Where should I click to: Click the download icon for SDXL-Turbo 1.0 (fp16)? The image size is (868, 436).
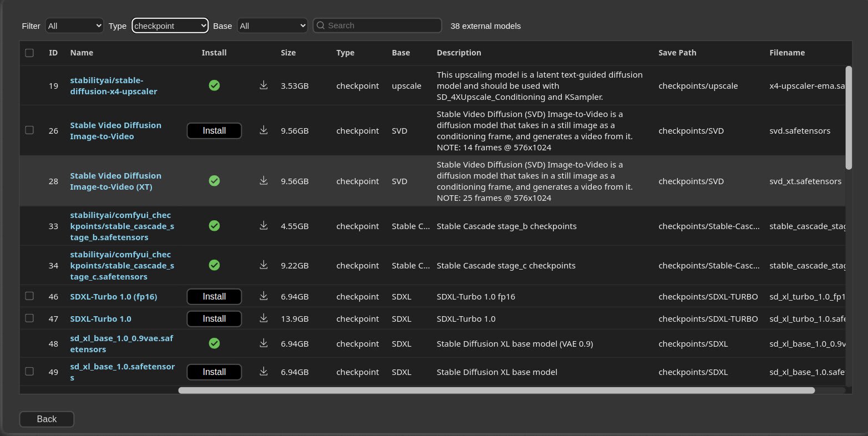coord(263,296)
